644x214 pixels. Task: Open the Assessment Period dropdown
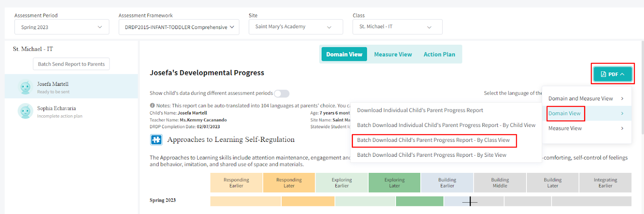point(62,27)
